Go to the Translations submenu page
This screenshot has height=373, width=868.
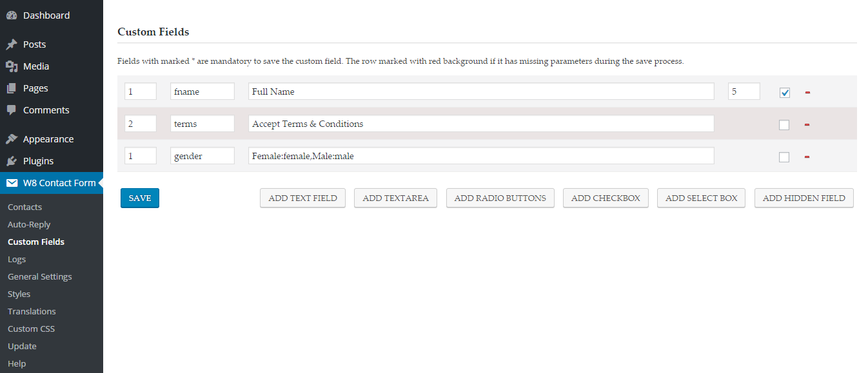32,311
